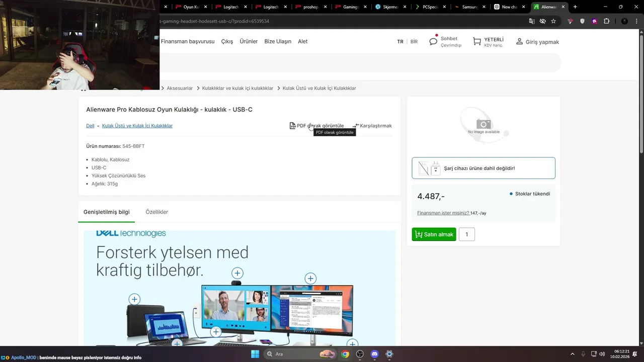Click the Windows taskbar Ara search box
This screenshot has width=644, height=362.
coord(301,354)
